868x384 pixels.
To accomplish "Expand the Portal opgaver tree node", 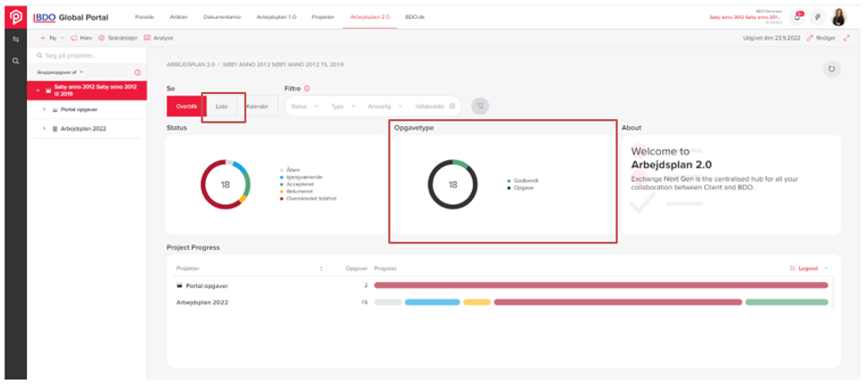I will (44, 109).
